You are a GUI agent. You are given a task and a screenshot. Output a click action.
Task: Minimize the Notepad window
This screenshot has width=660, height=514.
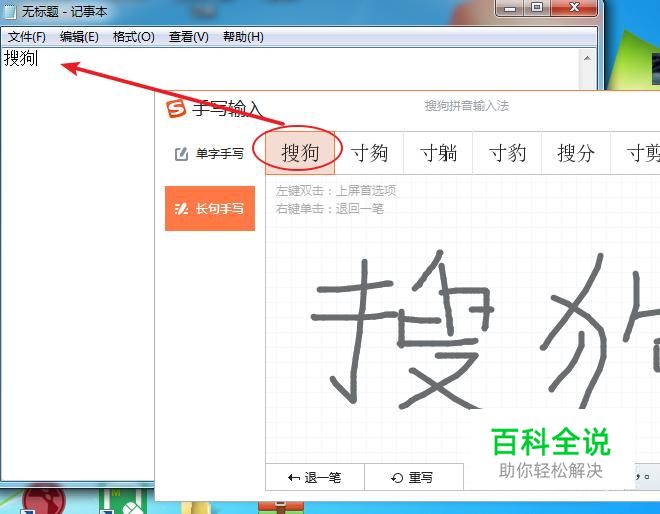pyautogui.click(x=510, y=8)
